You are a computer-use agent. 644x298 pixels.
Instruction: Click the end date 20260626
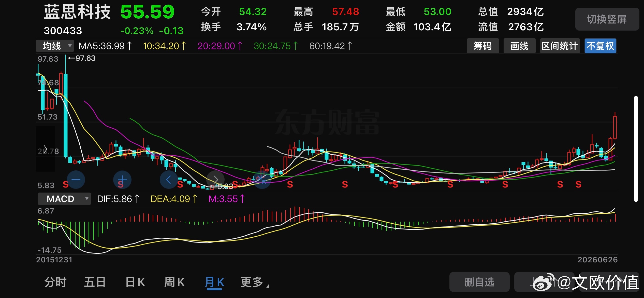click(x=597, y=260)
